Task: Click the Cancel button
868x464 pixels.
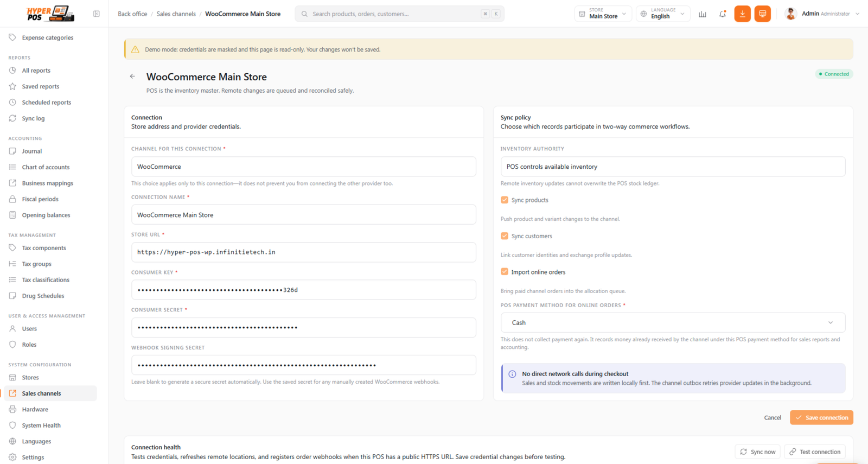Action: pos(773,417)
